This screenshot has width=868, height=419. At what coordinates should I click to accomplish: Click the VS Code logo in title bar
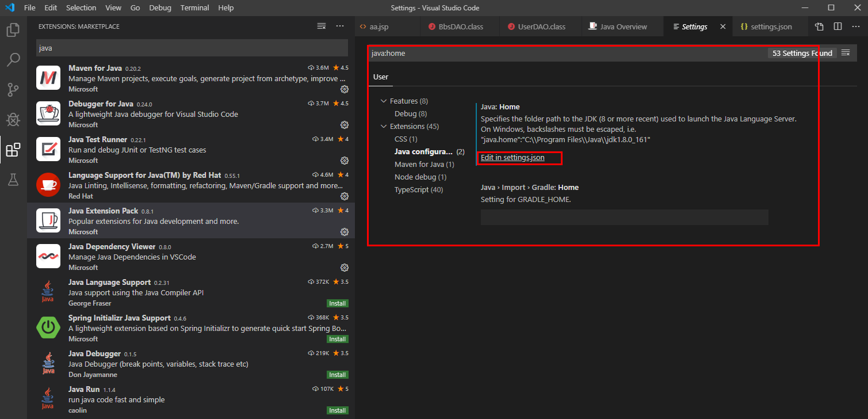(10, 7)
